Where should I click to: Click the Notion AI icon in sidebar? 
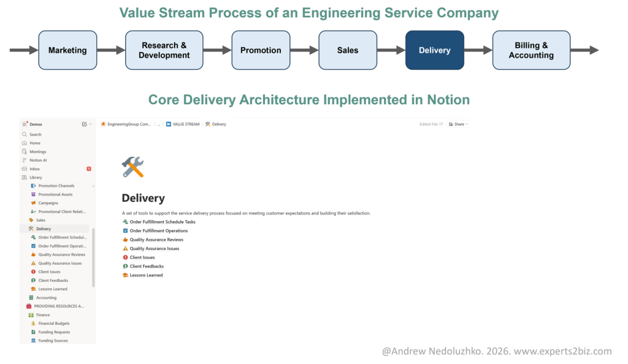25,160
